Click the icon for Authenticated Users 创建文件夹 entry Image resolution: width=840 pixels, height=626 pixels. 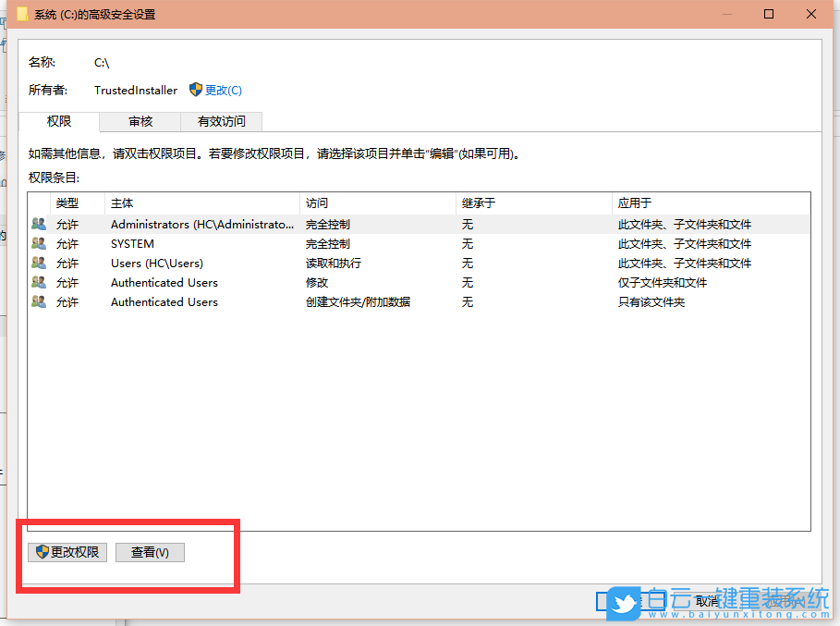tap(38, 301)
